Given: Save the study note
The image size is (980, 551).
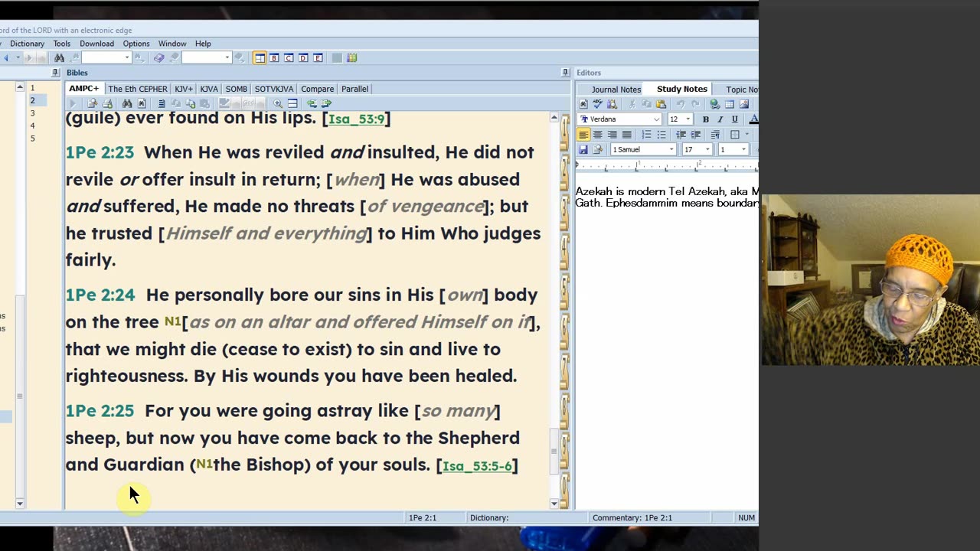Looking at the screenshot, I should point(583,149).
